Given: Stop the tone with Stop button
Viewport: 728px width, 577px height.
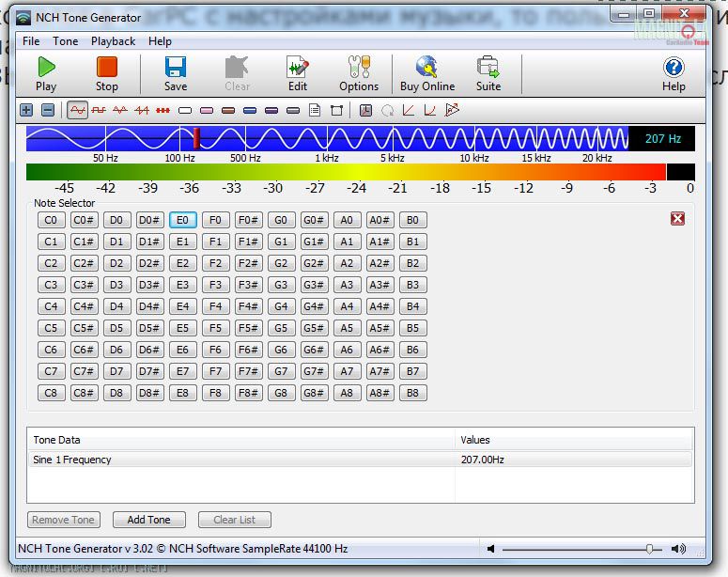Looking at the screenshot, I should [x=107, y=74].
